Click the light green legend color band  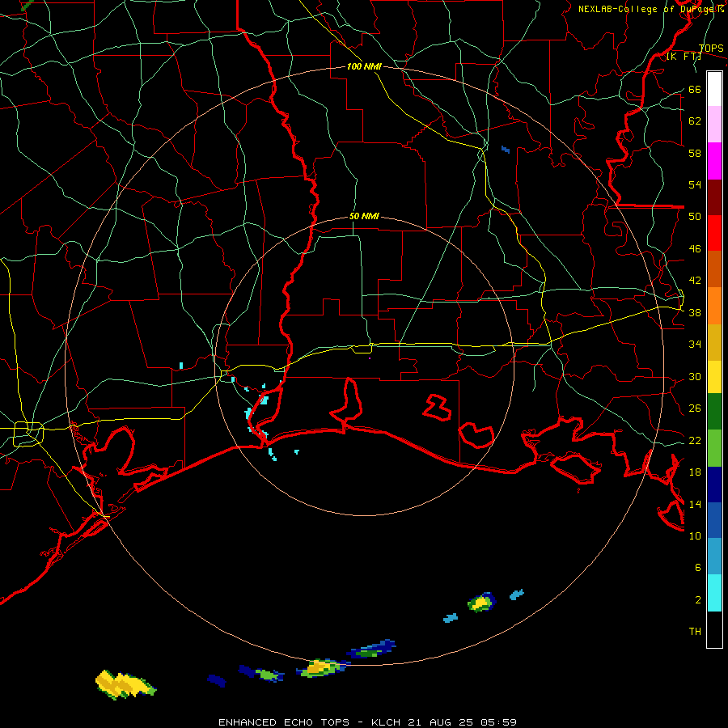pos(714,448)
